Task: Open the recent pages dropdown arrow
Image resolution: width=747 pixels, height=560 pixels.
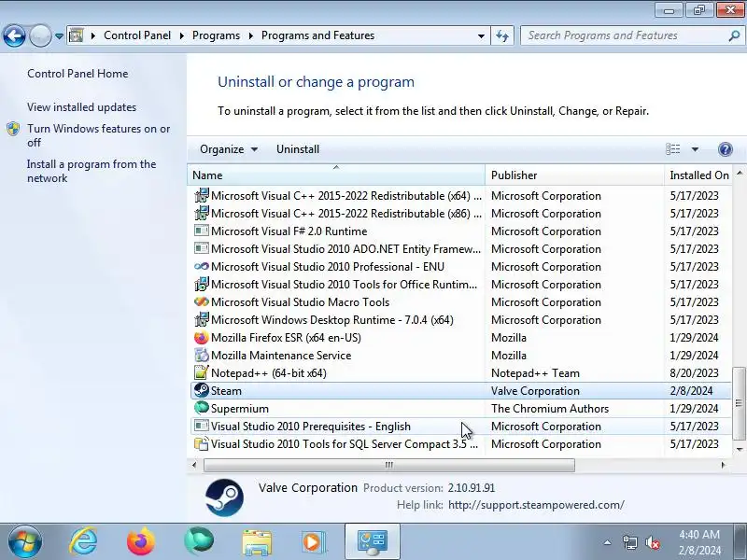Action: click(x=59, y=35)
